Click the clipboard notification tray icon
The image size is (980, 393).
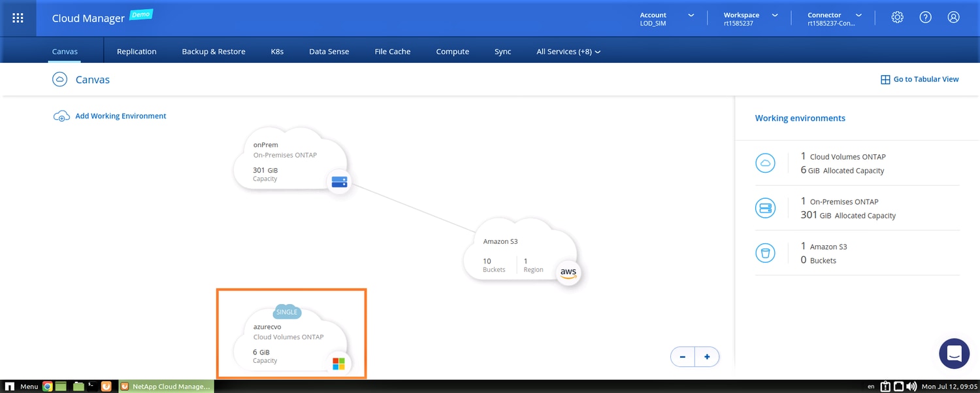(885, 386)
